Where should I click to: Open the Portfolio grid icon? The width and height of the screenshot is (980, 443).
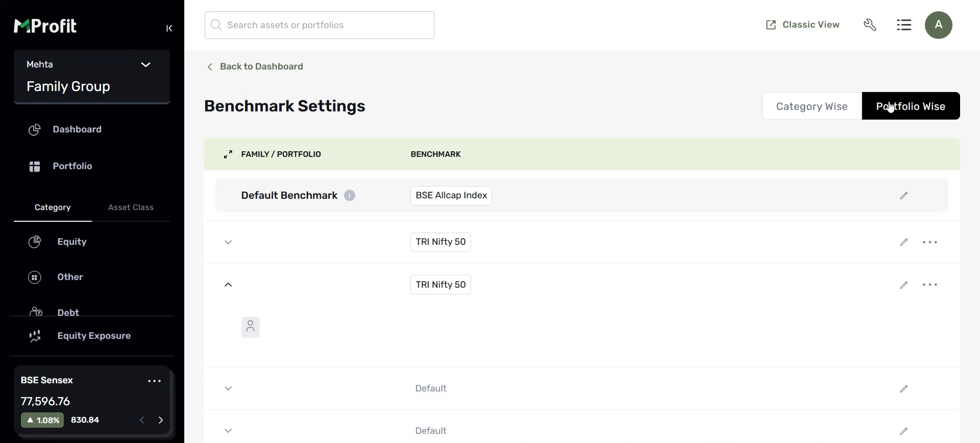pos(34,167)
